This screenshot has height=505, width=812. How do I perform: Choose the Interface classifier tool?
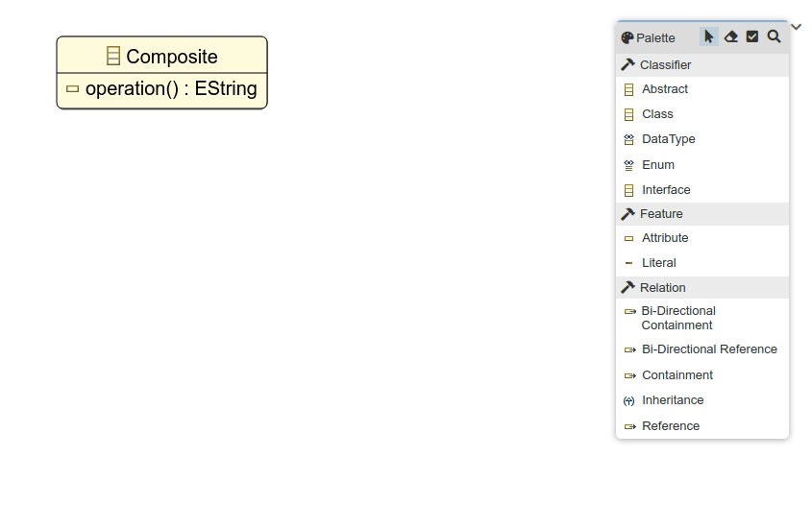[x=665, y=190]
